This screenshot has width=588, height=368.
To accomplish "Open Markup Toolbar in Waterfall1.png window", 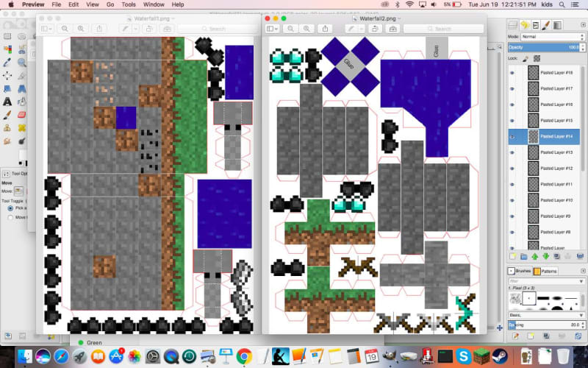I will click(167, 29).
